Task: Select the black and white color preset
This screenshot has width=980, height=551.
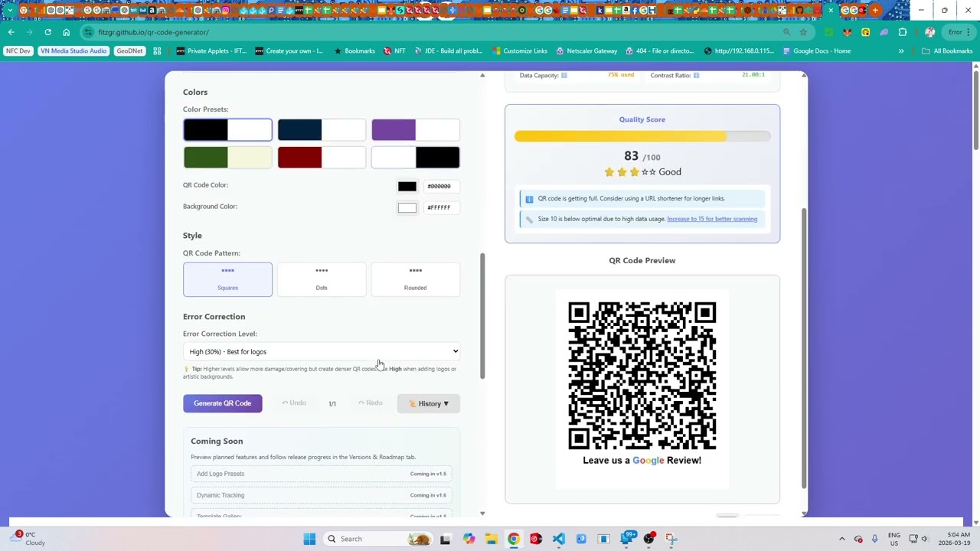Action: 227,130
